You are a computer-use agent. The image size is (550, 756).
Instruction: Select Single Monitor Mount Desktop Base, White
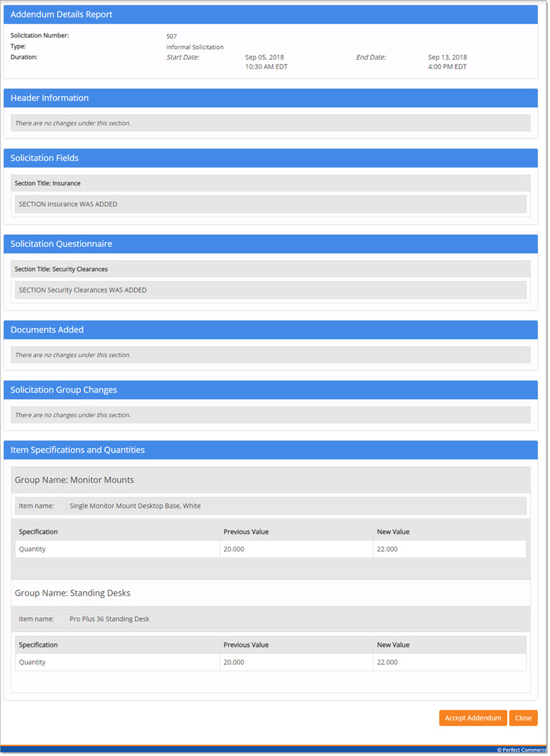(x=135, y=506)
